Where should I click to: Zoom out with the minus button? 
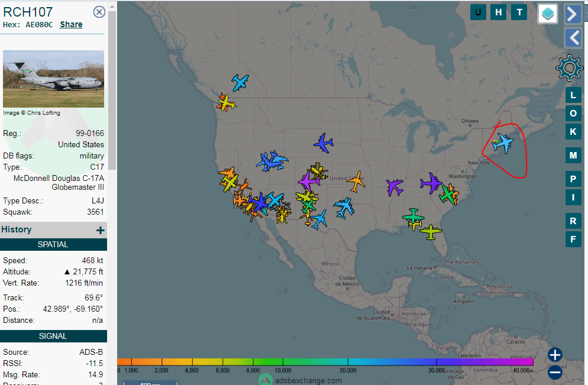(555, 372)
